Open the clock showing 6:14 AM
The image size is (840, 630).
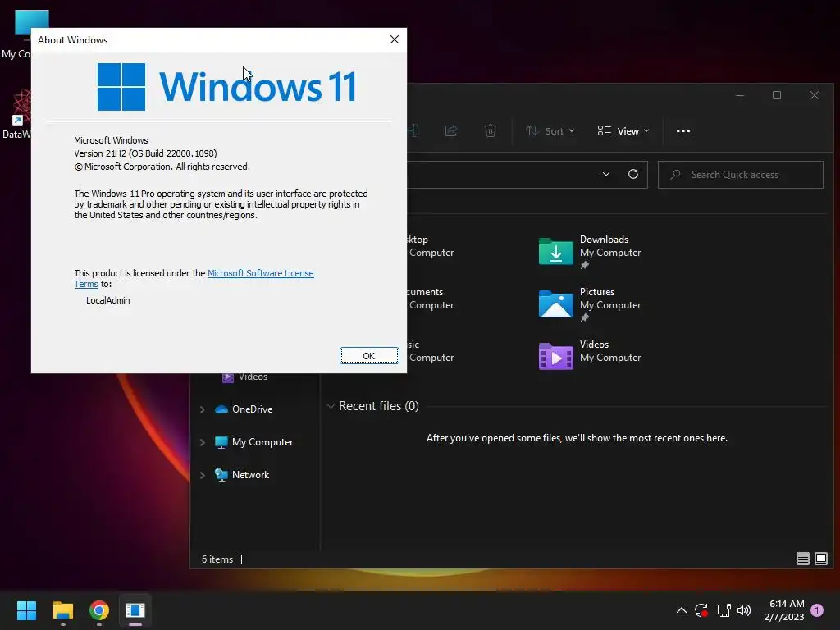pyautogui.click(x=784, y=610)
